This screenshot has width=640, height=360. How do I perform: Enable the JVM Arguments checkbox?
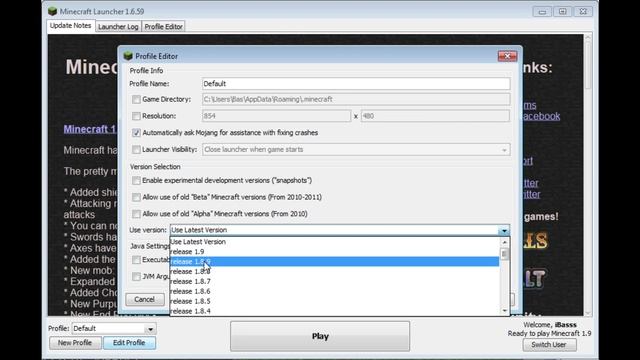[x=136, y=276]
